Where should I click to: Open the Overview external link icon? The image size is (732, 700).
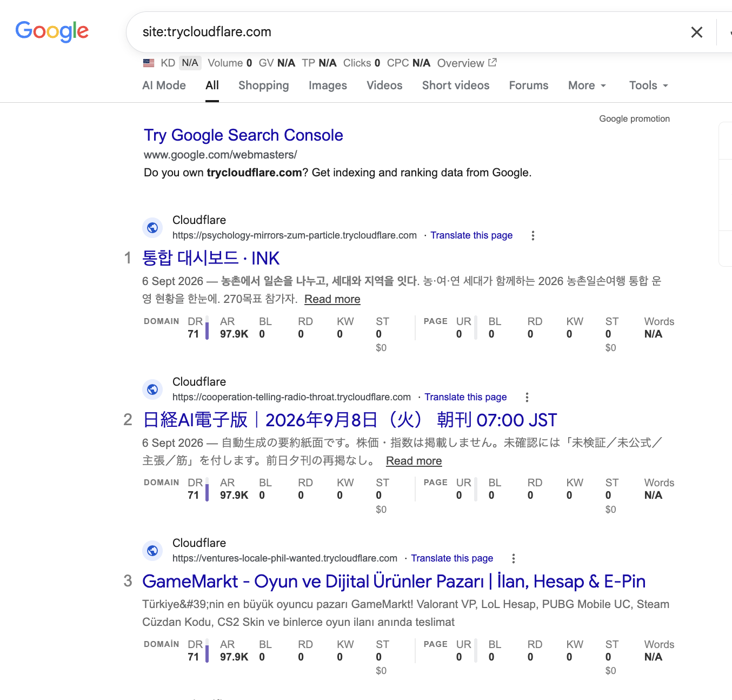click(x=493, y=63)
